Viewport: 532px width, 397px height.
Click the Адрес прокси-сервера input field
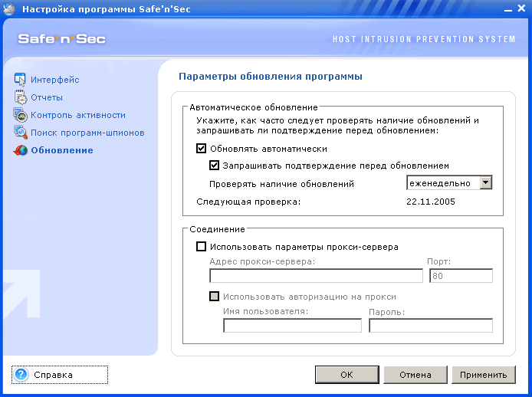pyautogui.click(x=317, y=276)
